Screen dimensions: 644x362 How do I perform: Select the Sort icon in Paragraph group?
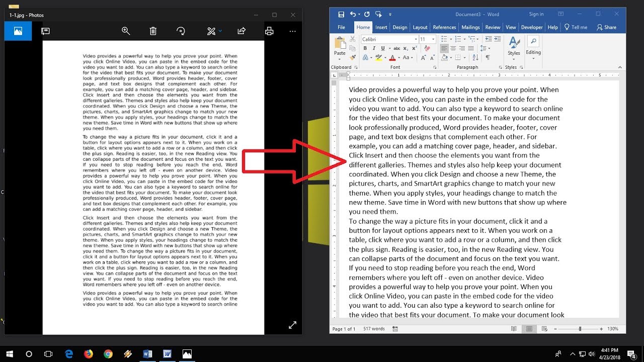475,57
